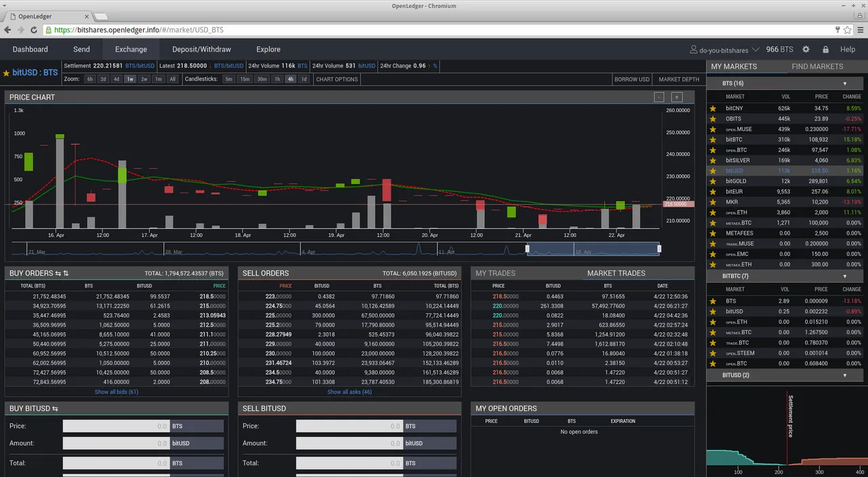Screen dimensions: 868x477
Task: Show all asks (46) link
Action: 349,392
